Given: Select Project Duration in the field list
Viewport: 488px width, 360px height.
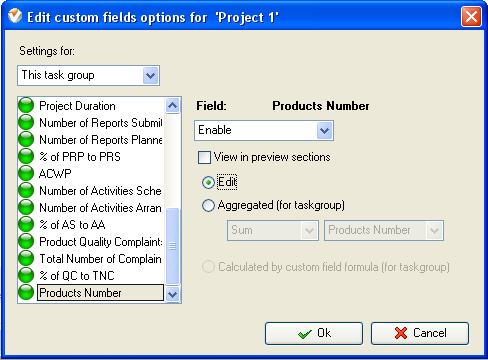Looking at the screenshot, I should click(77, 106).
